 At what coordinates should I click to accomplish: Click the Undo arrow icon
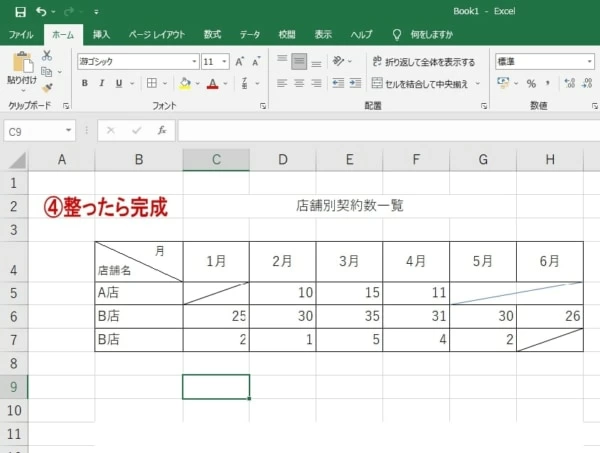pyautogui.click(x=41, y=12)
